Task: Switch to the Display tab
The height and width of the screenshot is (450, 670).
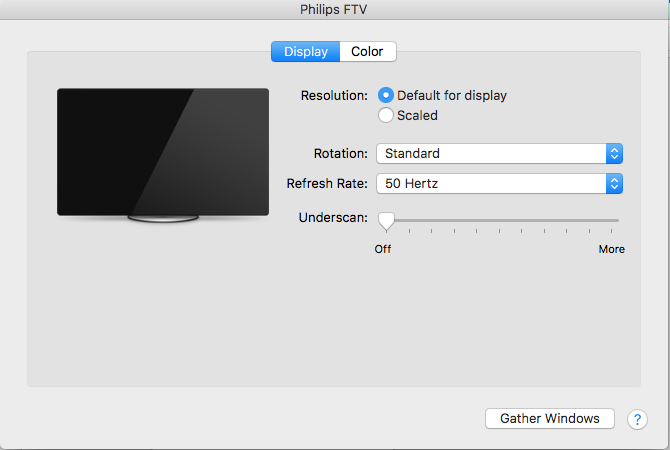Action: (x=306, y=52)
